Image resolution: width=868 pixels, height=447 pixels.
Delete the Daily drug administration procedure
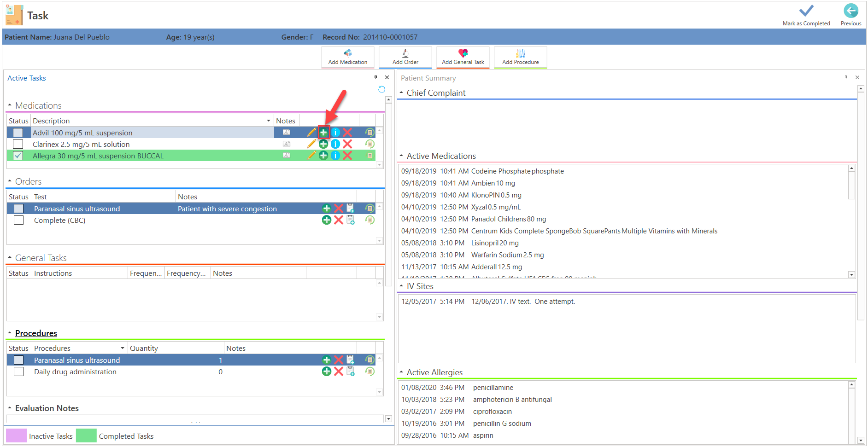(339, 372)
